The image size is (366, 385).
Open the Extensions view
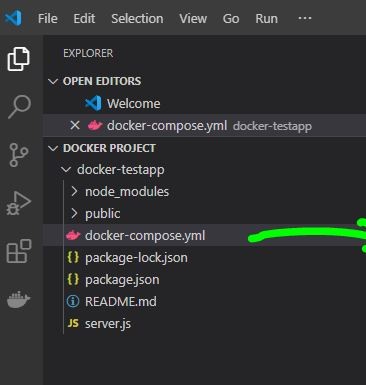19,251
